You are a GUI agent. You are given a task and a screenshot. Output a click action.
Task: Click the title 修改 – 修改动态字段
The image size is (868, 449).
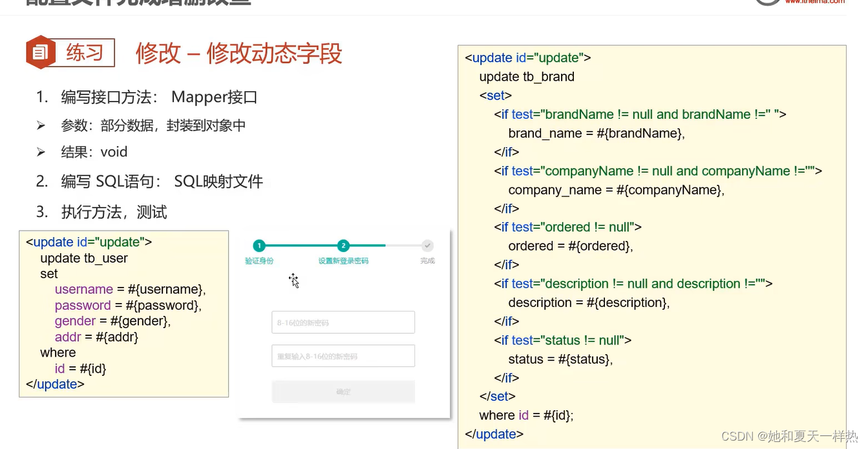click(238, 53)
